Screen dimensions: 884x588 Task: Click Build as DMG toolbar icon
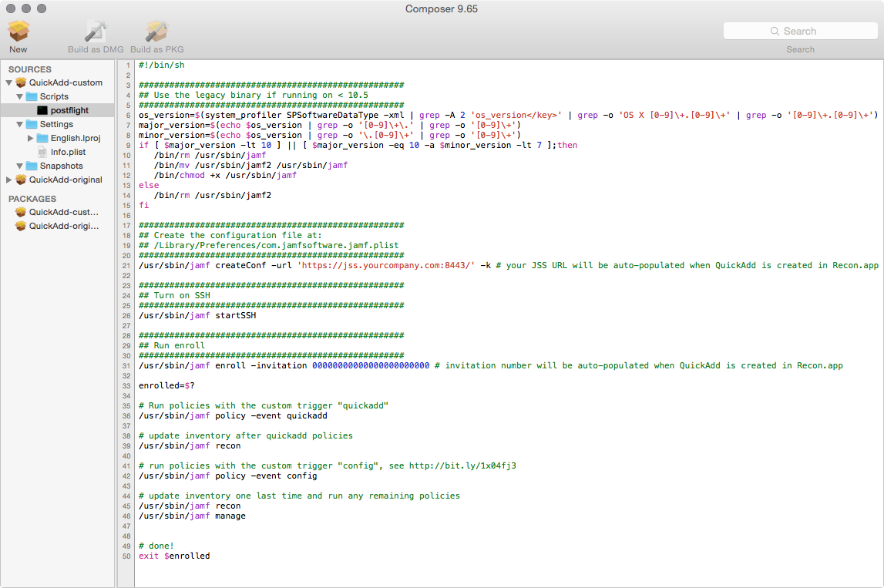click(96, 32)
